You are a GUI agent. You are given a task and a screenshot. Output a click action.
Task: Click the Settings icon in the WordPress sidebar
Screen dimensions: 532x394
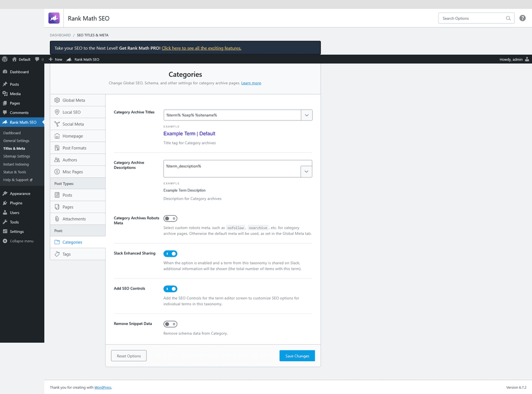(5, 231)
